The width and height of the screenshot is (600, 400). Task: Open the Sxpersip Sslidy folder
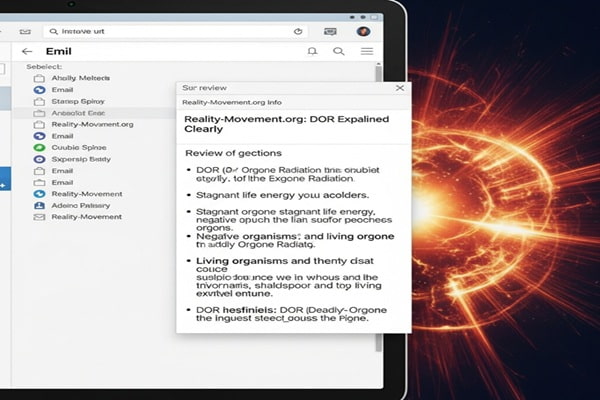tap(80, 159)
